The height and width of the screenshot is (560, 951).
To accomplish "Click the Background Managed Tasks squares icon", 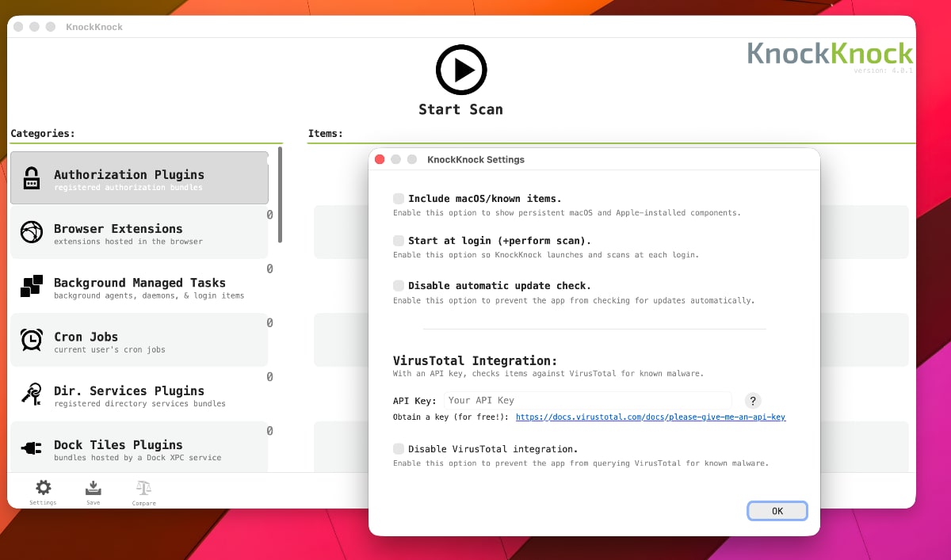I will pyautogui.click(x=31, y=286).
